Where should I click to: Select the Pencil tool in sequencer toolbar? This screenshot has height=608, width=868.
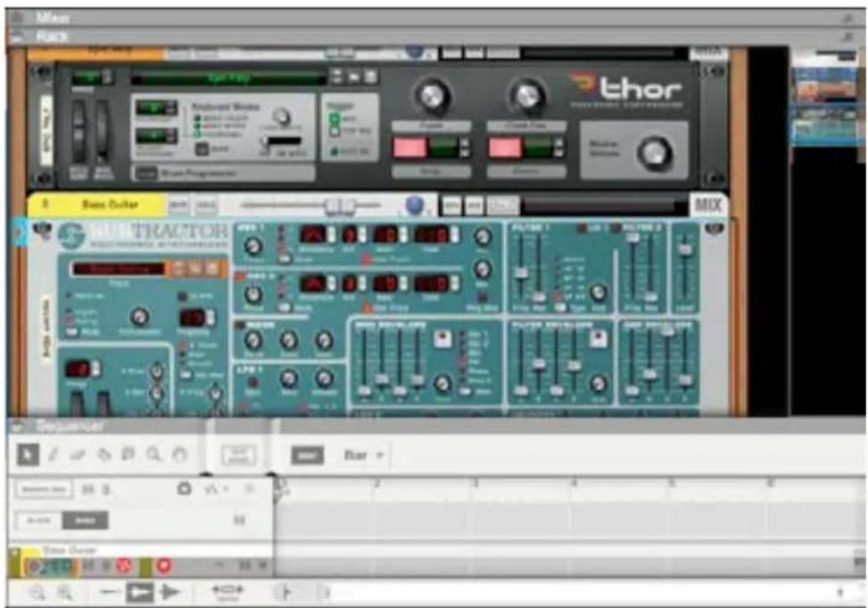point(54,455)
